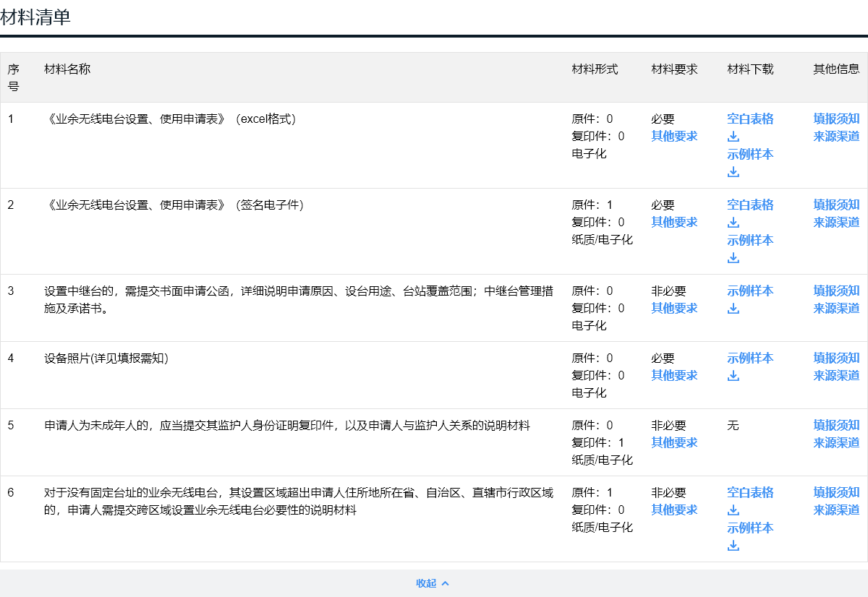The height and width of the screenshot is (597, 868).
Task: Download the sample document for item 2
Action: click(749, 239)
